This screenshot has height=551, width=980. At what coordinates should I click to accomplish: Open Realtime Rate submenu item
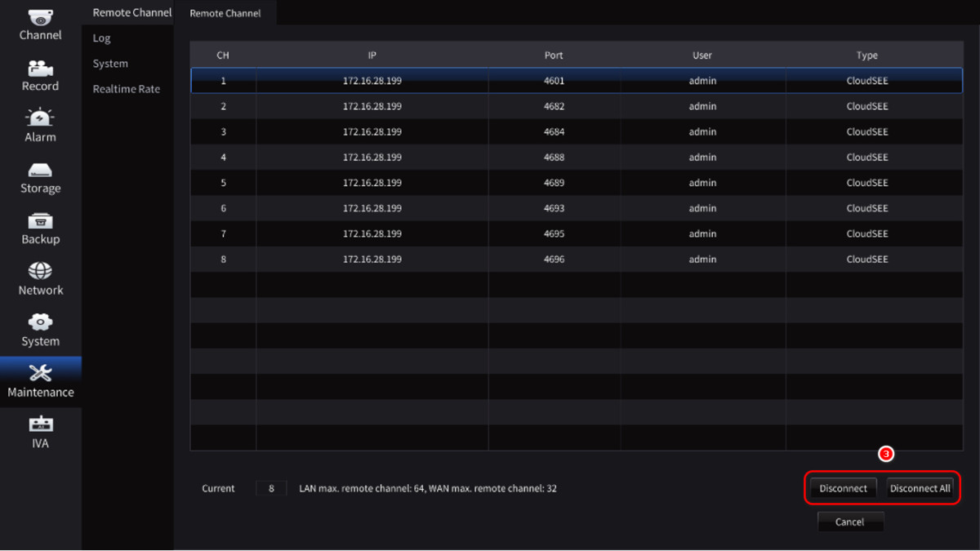pos(126,89)
